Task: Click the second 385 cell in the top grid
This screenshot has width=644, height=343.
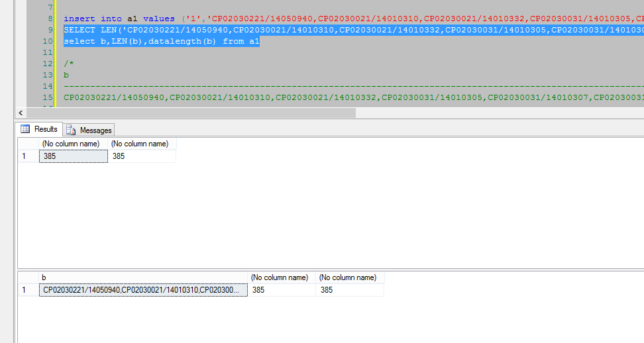Action: (142, 156)
